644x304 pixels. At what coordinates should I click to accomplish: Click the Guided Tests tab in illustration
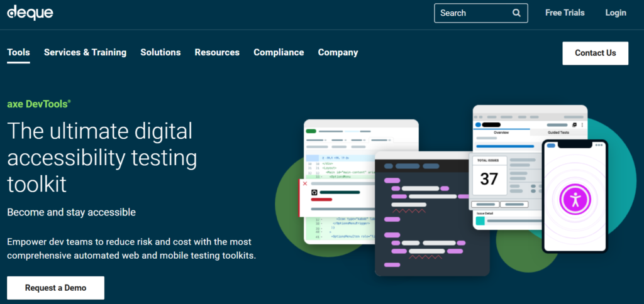(558, 133)
